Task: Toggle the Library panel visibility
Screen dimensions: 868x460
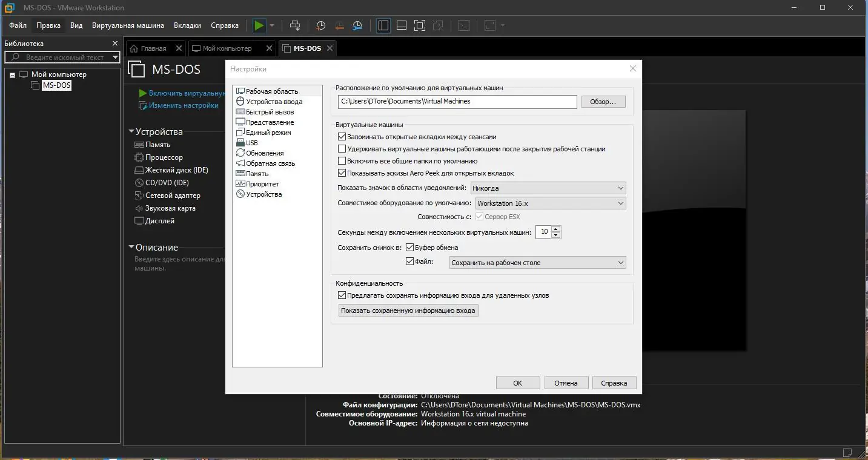Action: (x=383, y=25)
